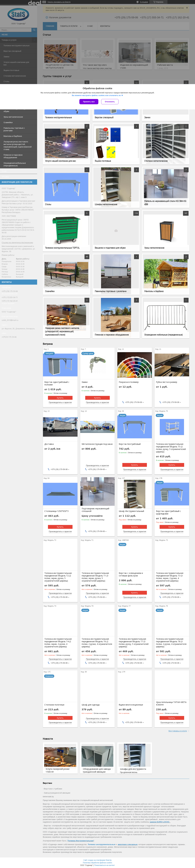Open Начать продавать на Deal.by link

pos(59,2)
